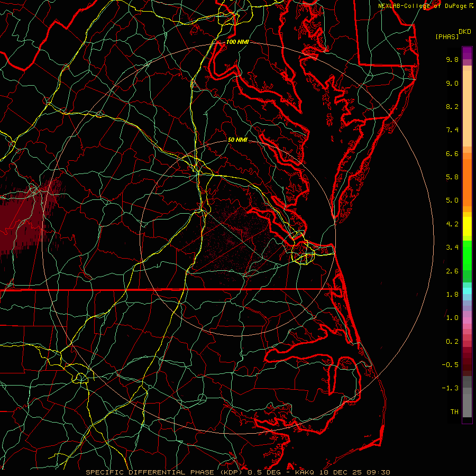The width and height of the screenshot is (476, 476).
Task: Click the 9.8 legend value
Action: point(452,59)
